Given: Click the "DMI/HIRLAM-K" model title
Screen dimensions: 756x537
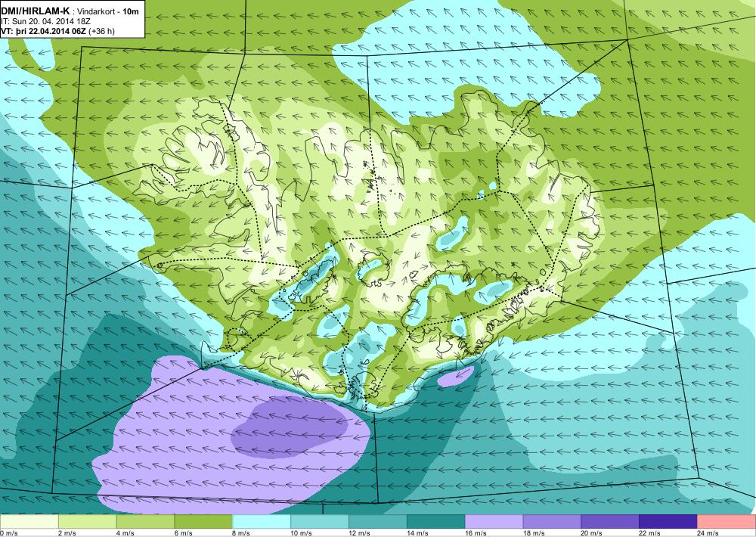Looking at the screenshot, I should [36, 11].
